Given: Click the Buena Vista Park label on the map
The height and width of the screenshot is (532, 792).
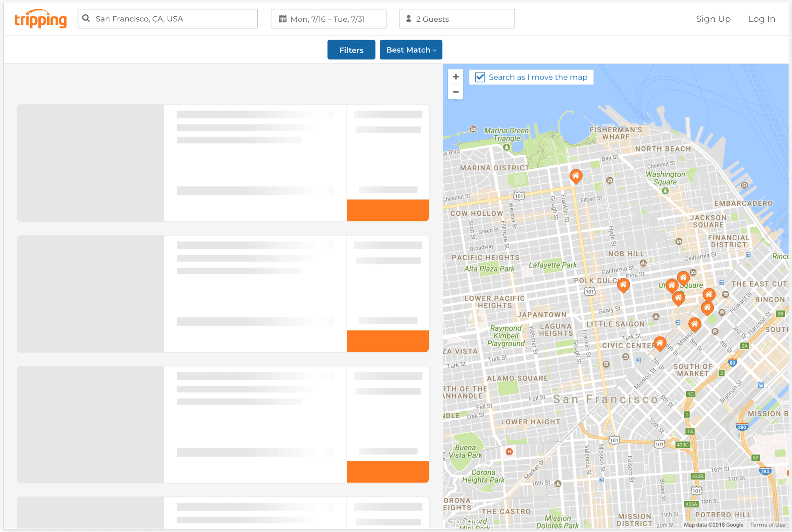Looking at the screenshot, I should (465, 451).
